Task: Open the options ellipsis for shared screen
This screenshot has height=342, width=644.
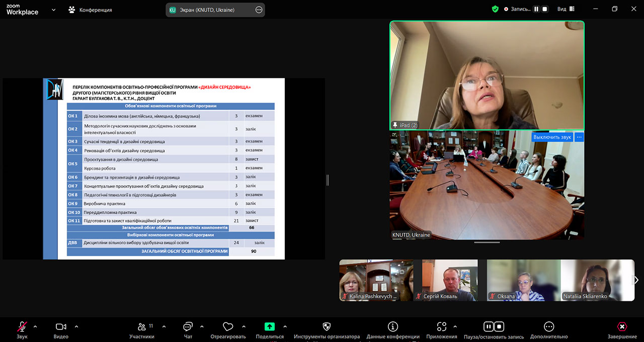Action: (259, 10)
